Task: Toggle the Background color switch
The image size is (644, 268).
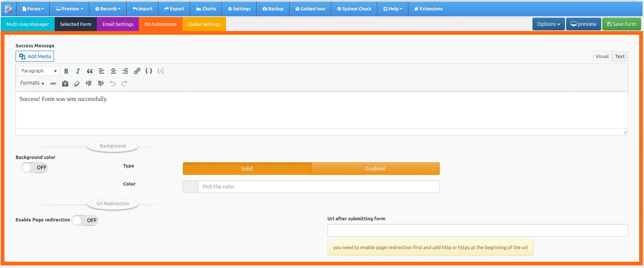Action: [x=35, y=167]
